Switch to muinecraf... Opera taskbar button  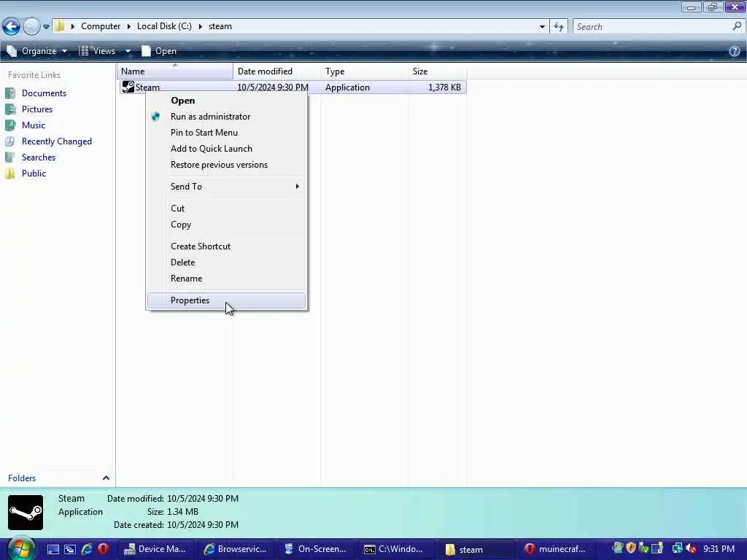pos(555,550)
